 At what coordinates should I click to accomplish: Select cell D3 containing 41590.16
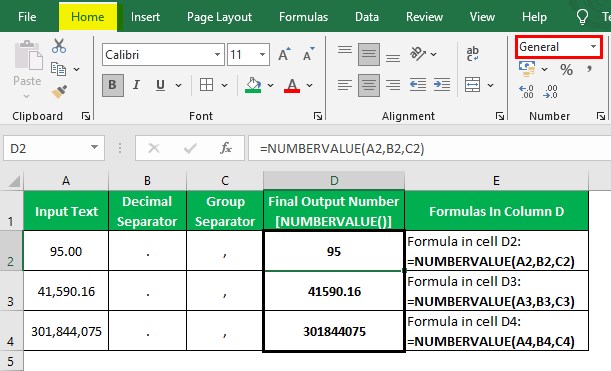tap(334, 291)
